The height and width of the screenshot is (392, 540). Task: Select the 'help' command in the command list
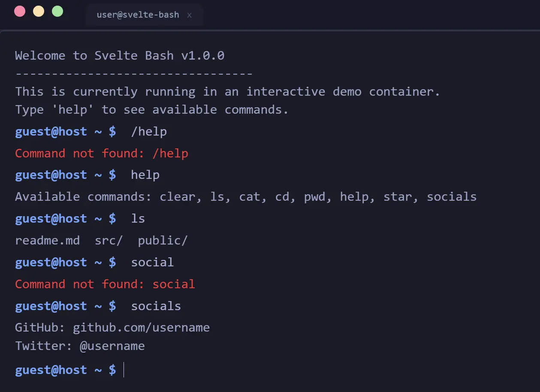(355, 196)
